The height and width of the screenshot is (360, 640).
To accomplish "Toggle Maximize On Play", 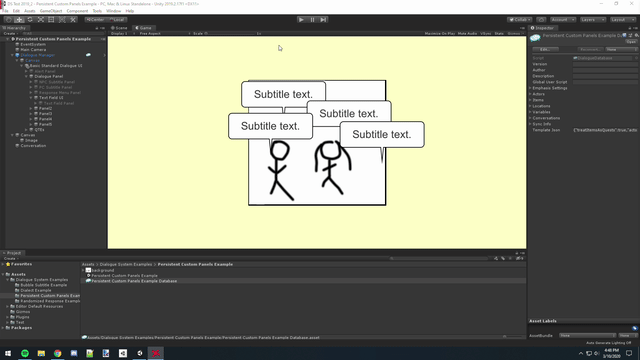I will coord(440,33).
